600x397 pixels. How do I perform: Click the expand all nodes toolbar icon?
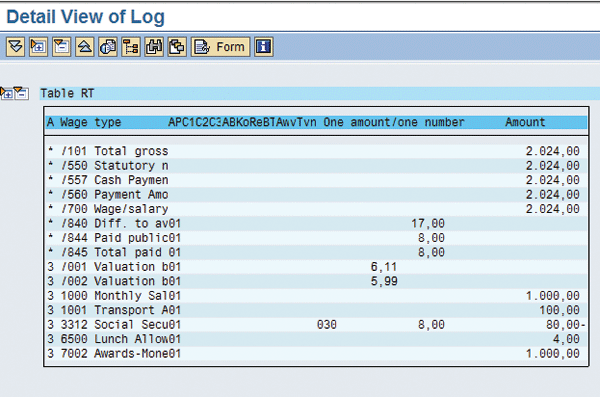[15, 47]
